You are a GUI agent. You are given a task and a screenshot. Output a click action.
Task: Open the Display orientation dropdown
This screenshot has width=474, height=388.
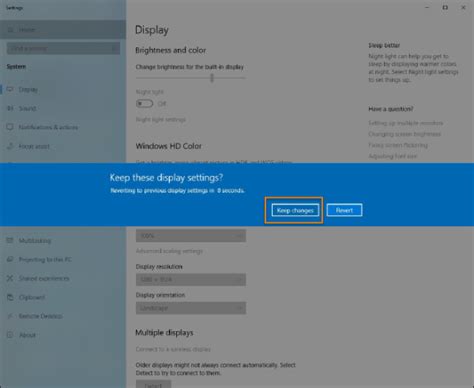tap(191, 308)
